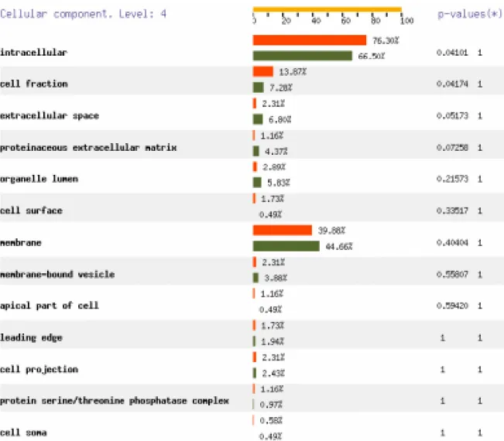The height and width of the screenshot is (441, 504).
Task: Click the green bar for proteinaceous extracellular matrix
Action: click(256, 151)
